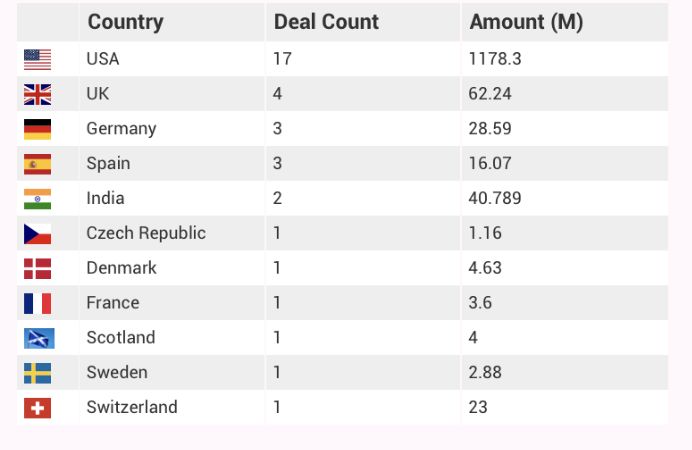Viewport: 692px width, 450px height.
Task: Select the Scotland flag icon
Action: pyautogui.click(x=37, y=338)
